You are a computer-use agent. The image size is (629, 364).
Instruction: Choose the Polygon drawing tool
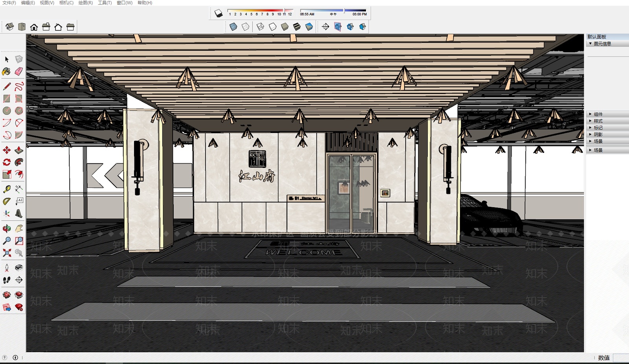click(x=19, y=111)
